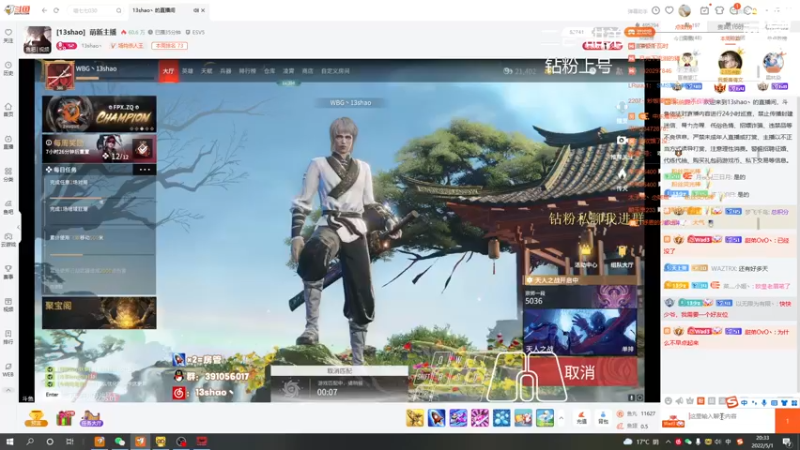800x450 pixels.
Task: Click the FPX.ZQ CHAMPION banner
Action: click(99, 114)
